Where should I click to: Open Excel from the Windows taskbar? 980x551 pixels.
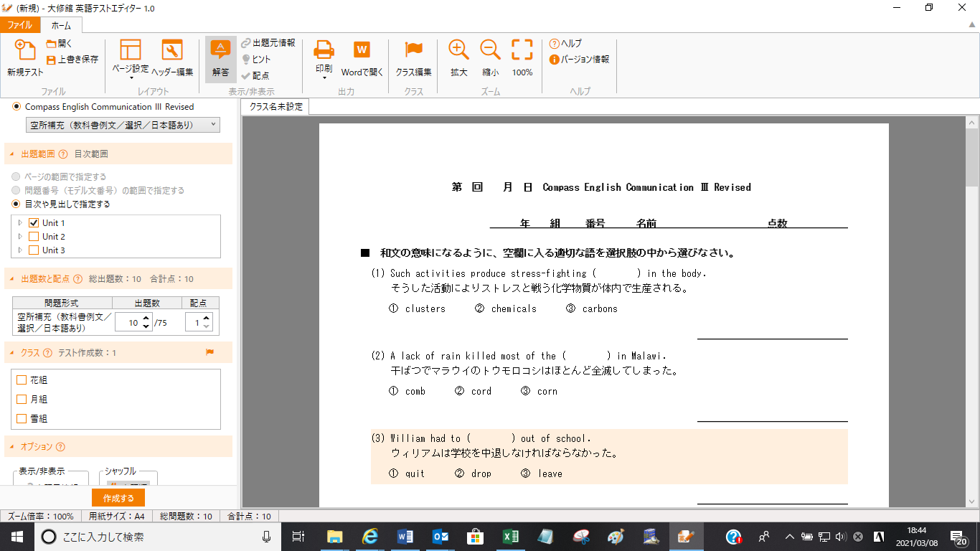(x=511, y=537)
